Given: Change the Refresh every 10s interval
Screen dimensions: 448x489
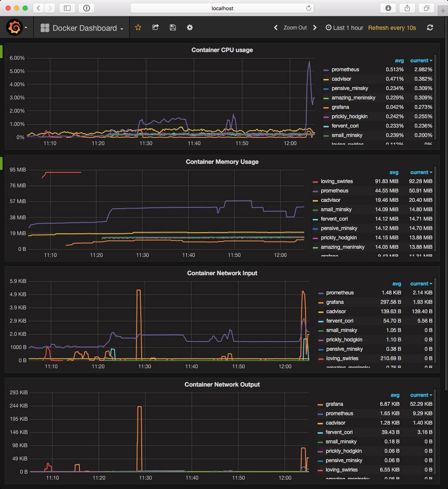Looking at the screenshot, I should [x=392, y=28].
